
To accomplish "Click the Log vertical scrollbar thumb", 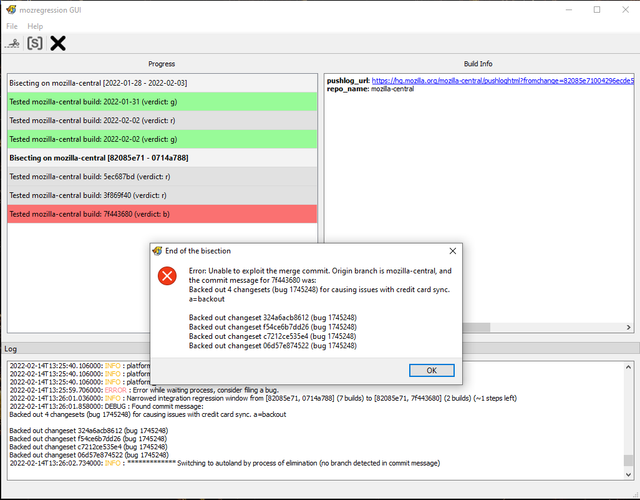I will coord(629,460).
